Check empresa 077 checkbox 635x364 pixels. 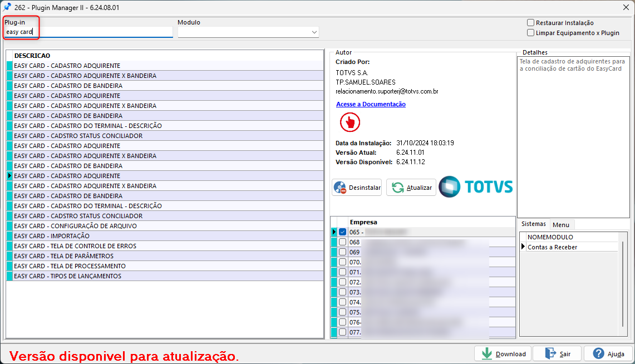[343, 332]
